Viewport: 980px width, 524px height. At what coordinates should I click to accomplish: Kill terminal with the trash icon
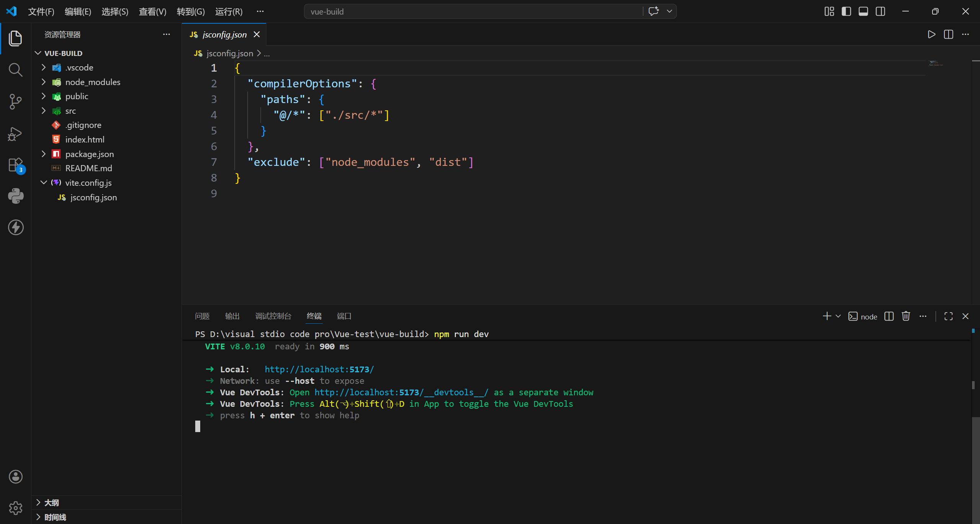pyautogui.click(x=906, y=316)
